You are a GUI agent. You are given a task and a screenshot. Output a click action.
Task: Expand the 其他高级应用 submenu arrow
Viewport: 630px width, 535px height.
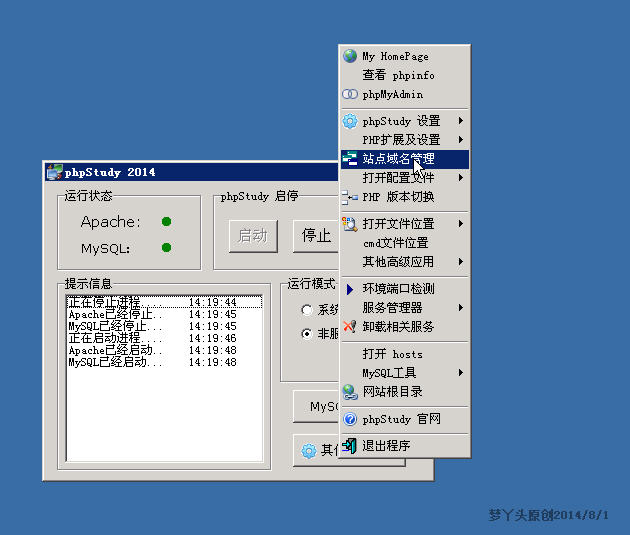[x=461, y=261]
